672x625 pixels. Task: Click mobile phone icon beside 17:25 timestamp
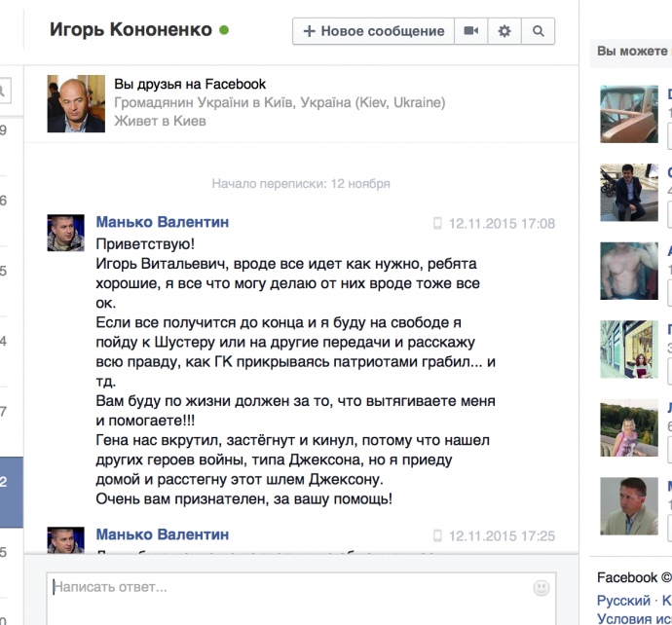(x=437, y=535)
